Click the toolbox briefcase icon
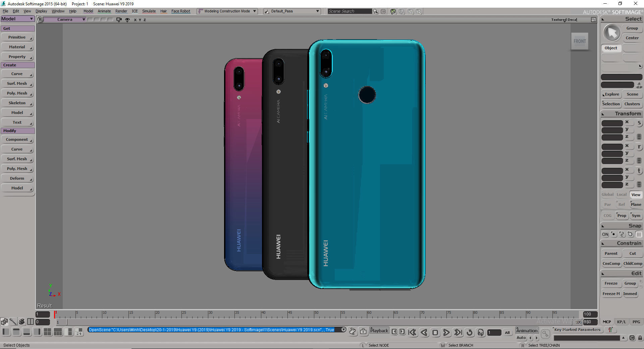This screenshot has height=349, width=644. pos(363,331)
